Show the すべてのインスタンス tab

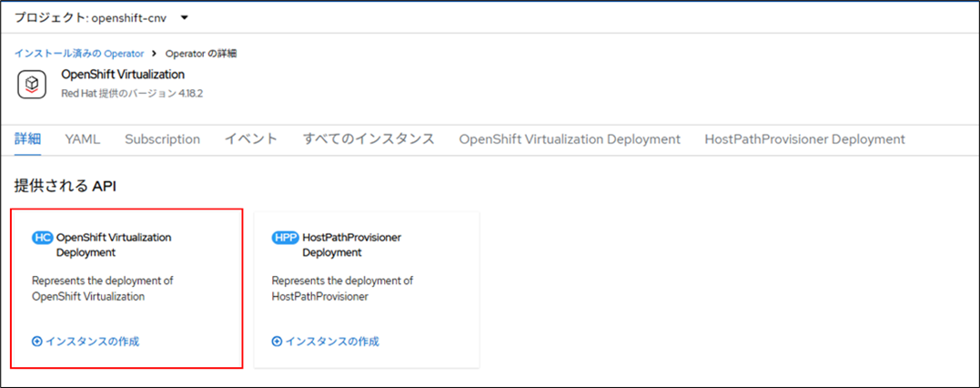point(368,139)
